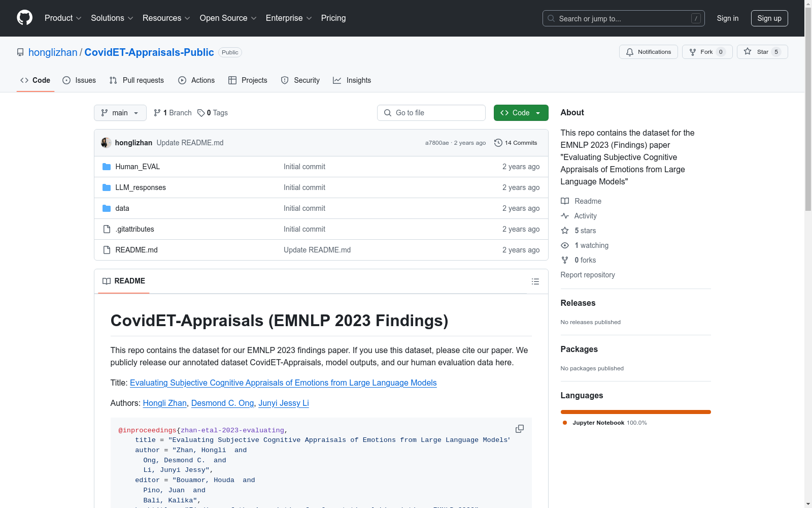Click the fork icon beside 0 forks
The height and width of the screenshot is (508, 812).
[x=565, y=260]
